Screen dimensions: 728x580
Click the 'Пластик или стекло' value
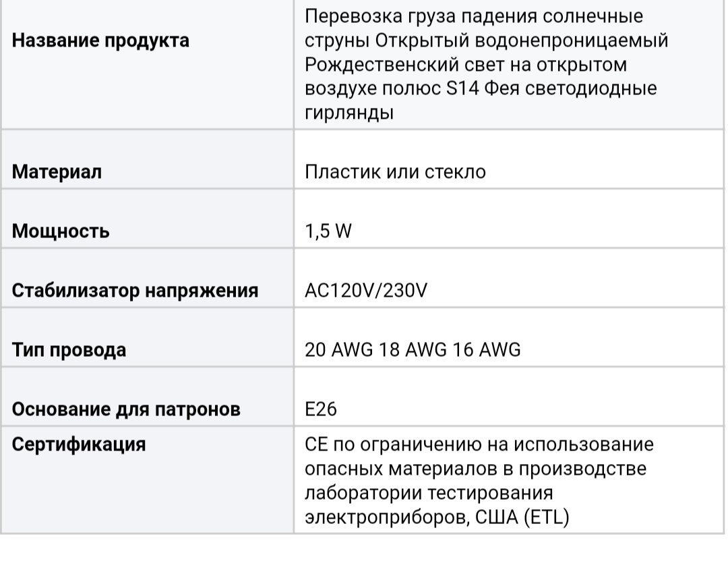[x=395, y=171]
